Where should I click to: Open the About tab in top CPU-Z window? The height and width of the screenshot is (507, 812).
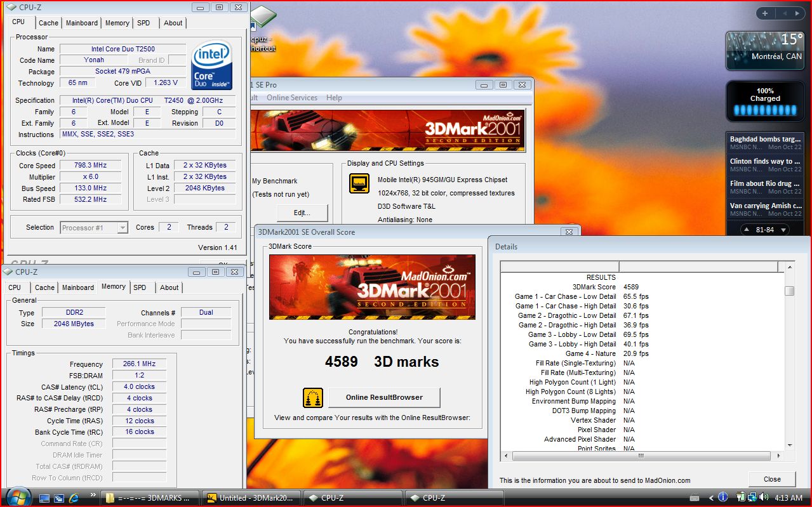(x=173, y=23)
